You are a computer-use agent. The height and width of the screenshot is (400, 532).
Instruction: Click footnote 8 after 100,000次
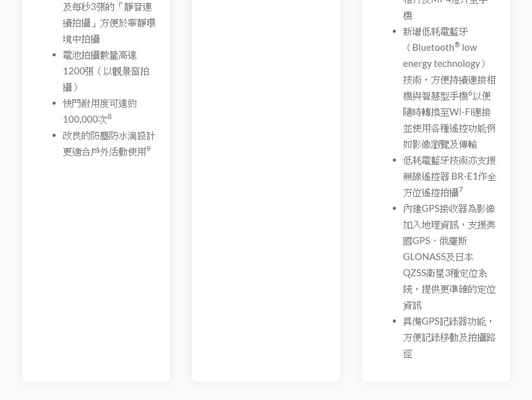point(109,116)
